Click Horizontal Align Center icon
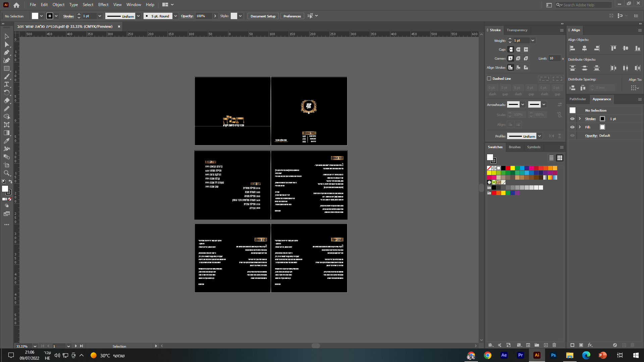The image size is (644, 362). click(x=584, y=48)
